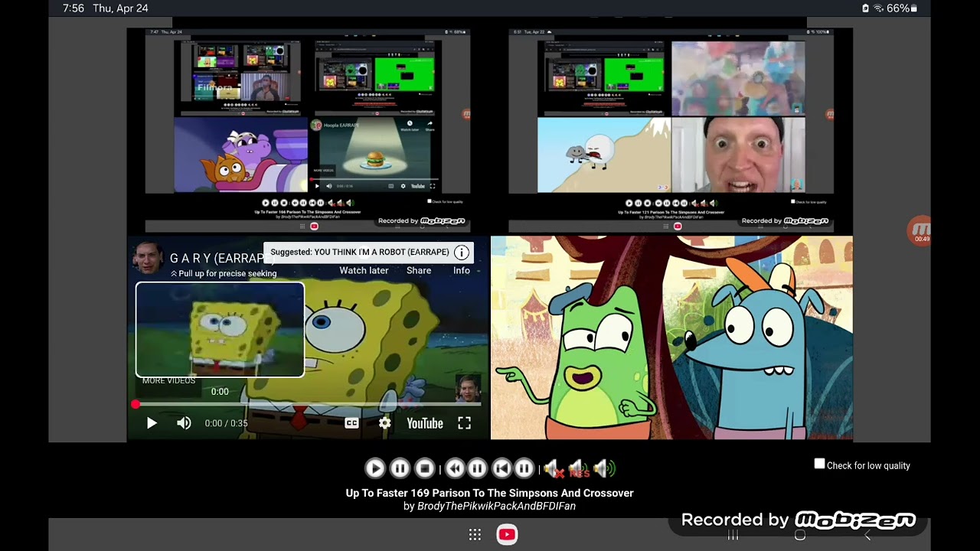Click the red scrubber dot on the YouTube progress bar
The image size is (980, 551).
(x=136, y=404)
